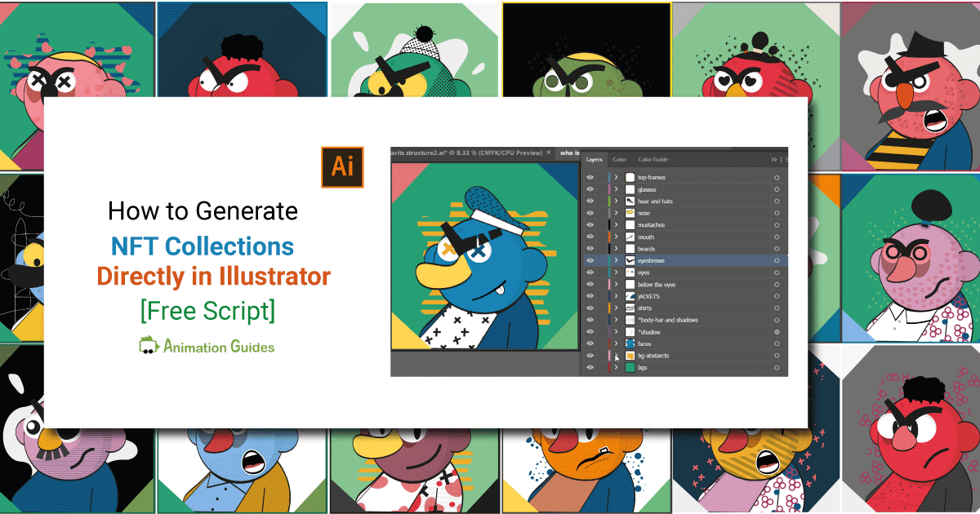Click the Layers panel flyout menu icon
The height and width of the screenshot is (514, 980).
(x=786, y=159)
